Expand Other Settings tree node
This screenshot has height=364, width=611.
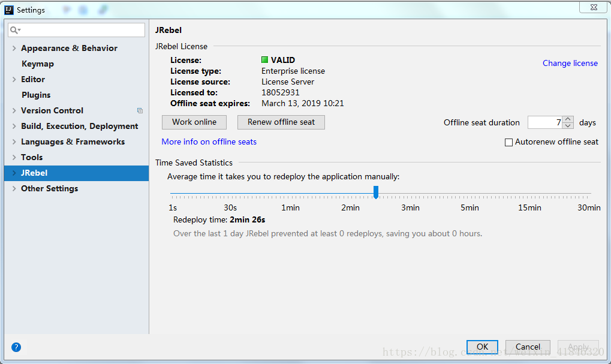coord(14,189)
